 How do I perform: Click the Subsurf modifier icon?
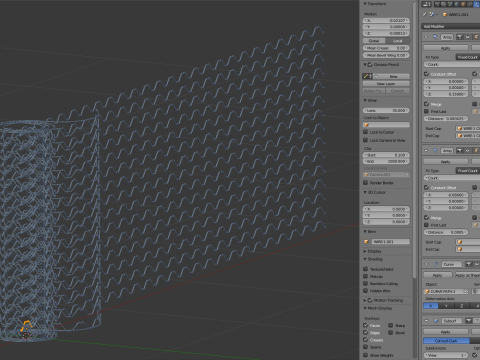tap(436, 321)
